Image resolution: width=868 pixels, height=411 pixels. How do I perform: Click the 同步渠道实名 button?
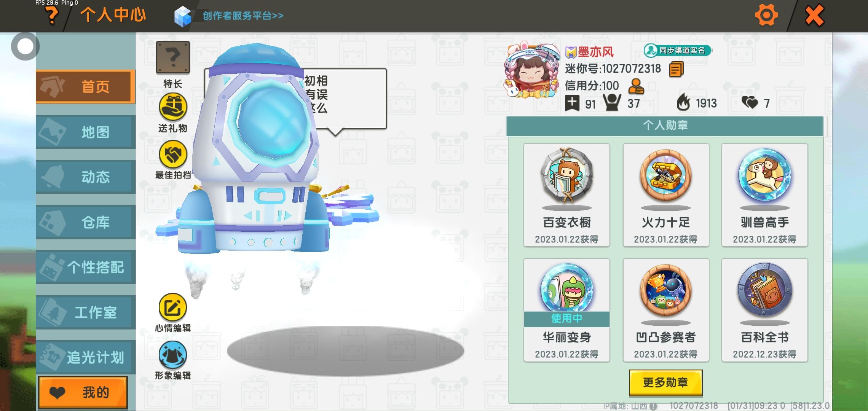click(x=677, y=50)
